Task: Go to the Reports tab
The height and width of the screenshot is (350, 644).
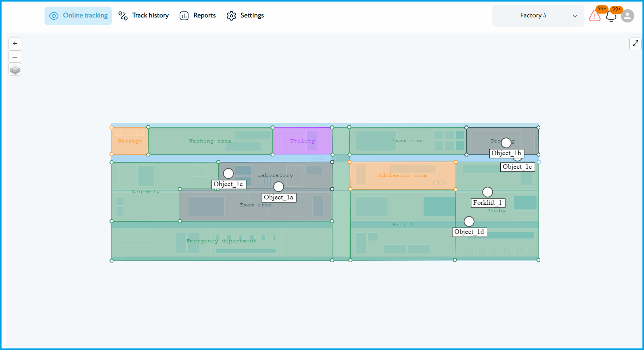Action: (x=198, y=15)
